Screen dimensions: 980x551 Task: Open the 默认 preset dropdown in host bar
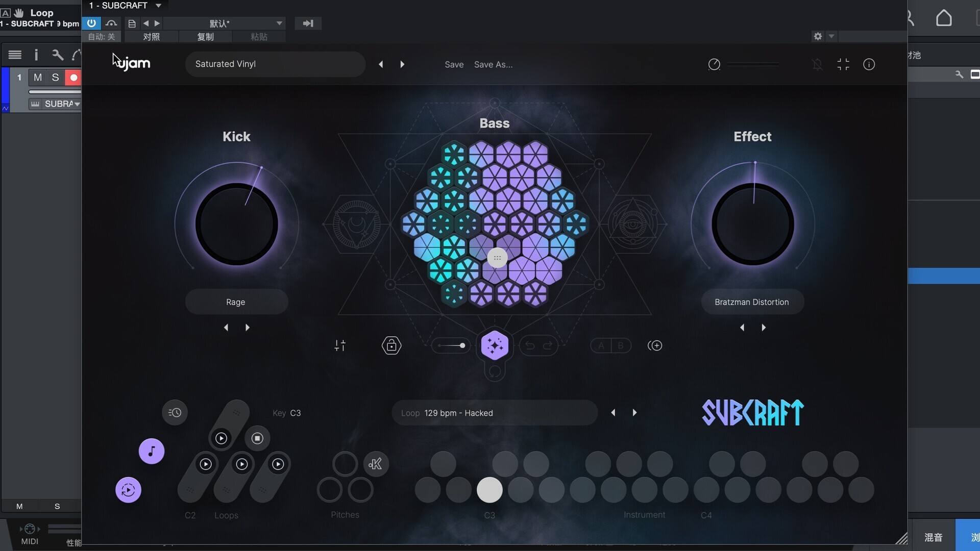(224, 23)
